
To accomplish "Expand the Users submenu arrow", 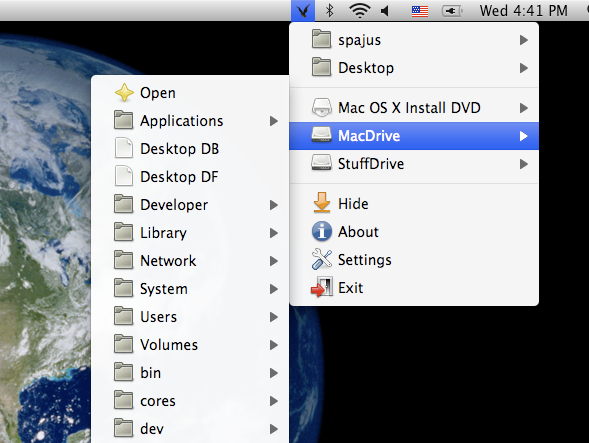I will (274, 317).
